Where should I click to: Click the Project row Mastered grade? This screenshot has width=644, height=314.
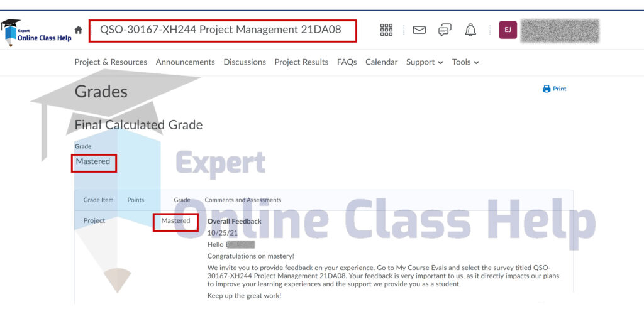[x=175, y=220]
